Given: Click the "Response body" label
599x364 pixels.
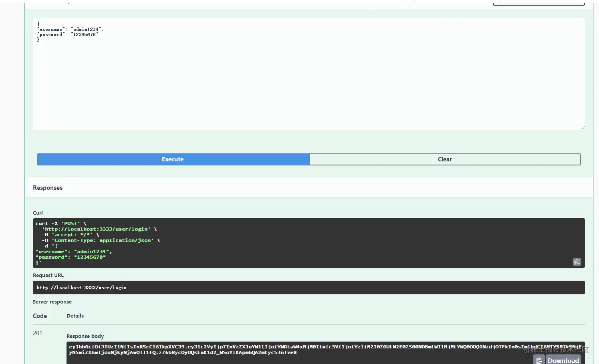Looking at the screenshot, I should [x=85, y=336].
